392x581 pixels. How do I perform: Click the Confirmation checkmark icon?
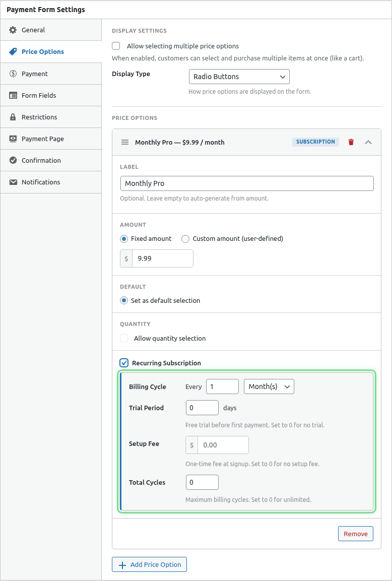(x=12, y=160)
